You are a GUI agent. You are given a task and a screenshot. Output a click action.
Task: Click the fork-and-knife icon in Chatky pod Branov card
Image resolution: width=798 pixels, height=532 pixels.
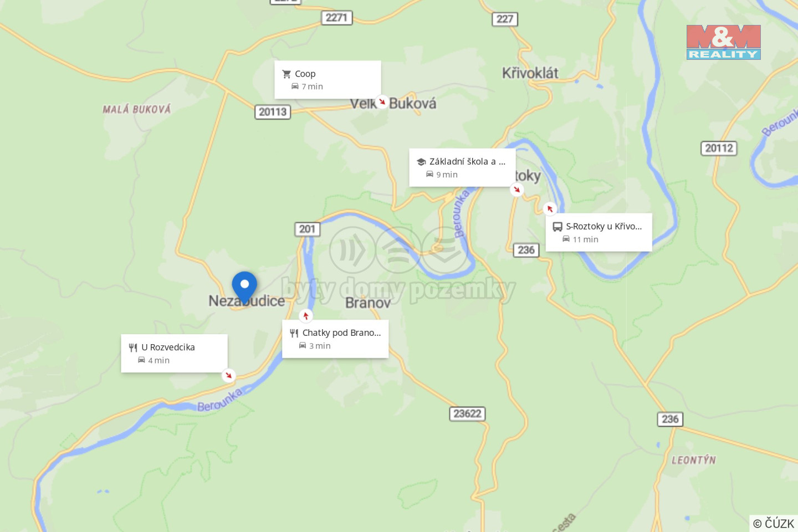[x=294, y=333]
